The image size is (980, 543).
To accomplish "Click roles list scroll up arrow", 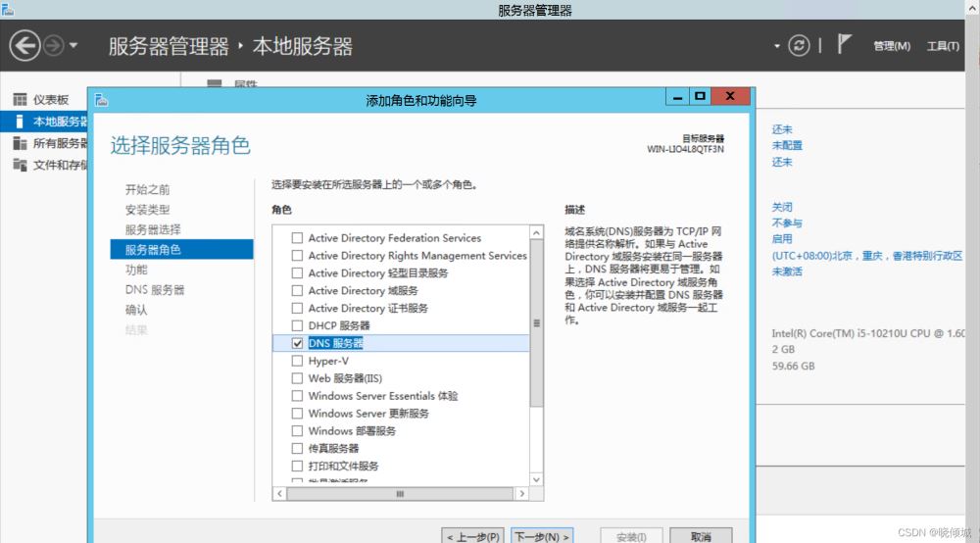I will click(536, 232).
